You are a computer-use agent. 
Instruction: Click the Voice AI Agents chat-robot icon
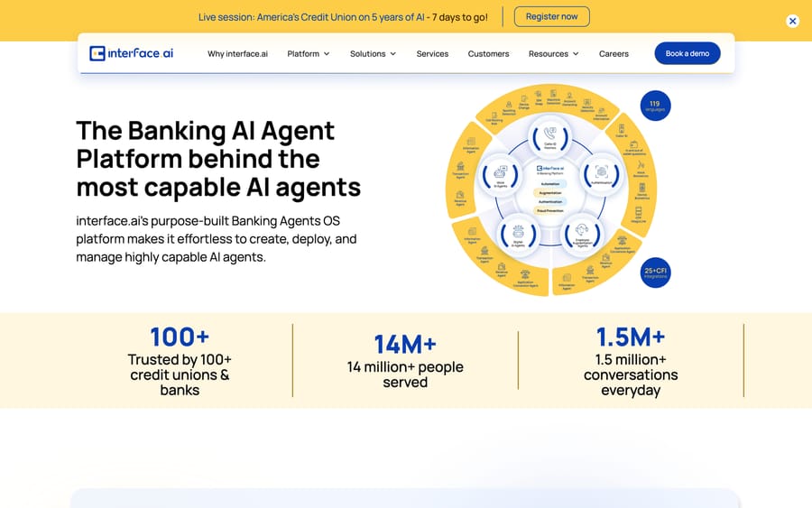500,172
